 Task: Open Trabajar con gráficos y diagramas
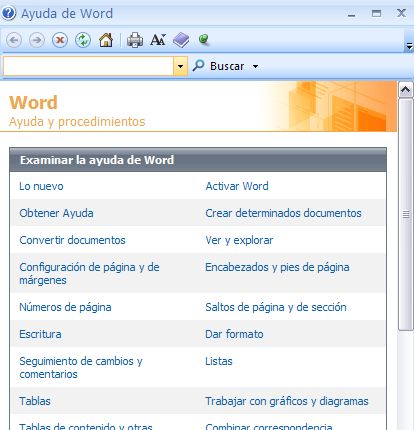(x=287, y=401)
